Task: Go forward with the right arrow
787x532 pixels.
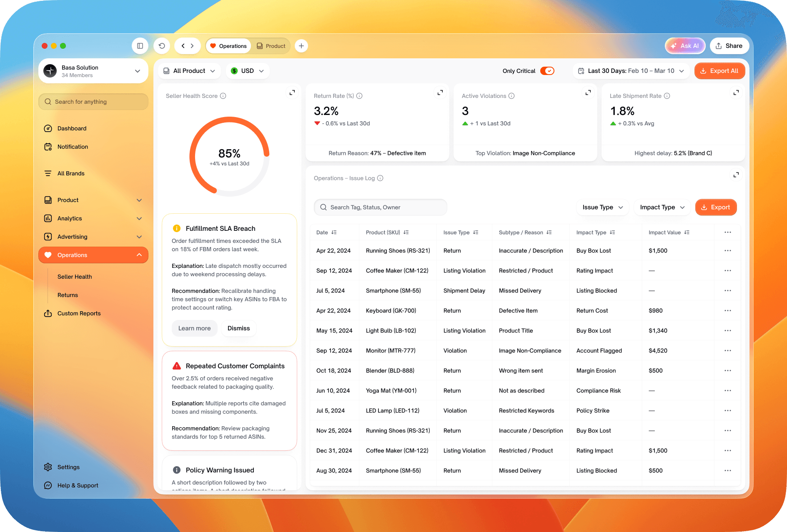Action: (x=192, y=46)
